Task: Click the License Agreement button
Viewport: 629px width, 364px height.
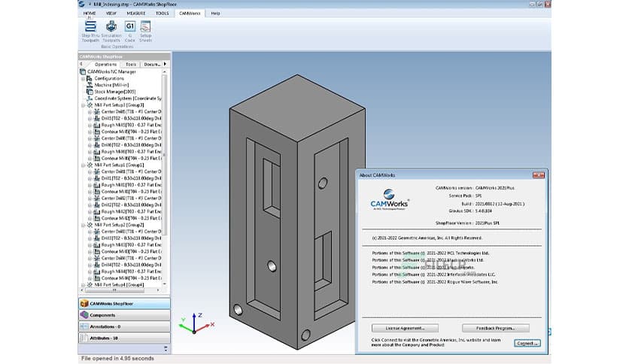Action: [404, 328]
